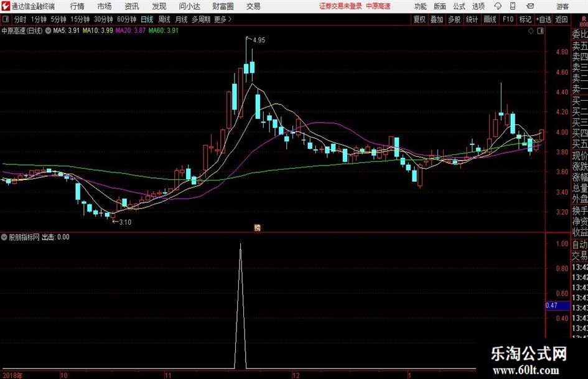This screenshot has width=588, height=379.
Task: Select the 15分钟 period
Action: click(x=80, y=19)
